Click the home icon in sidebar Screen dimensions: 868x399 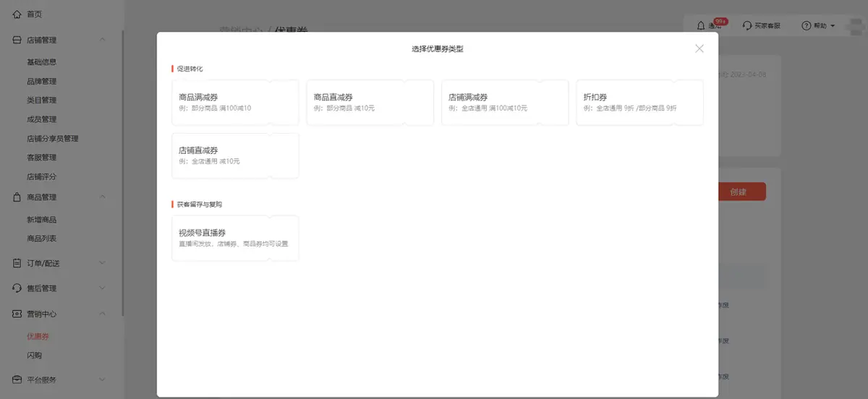click(x=17, y=14)
